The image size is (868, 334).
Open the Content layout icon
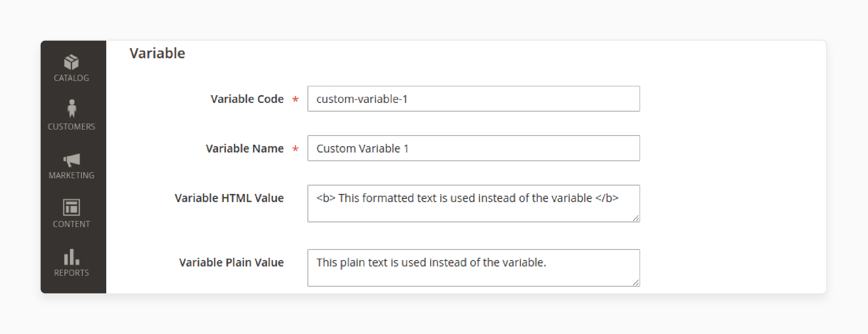(71, 207)
